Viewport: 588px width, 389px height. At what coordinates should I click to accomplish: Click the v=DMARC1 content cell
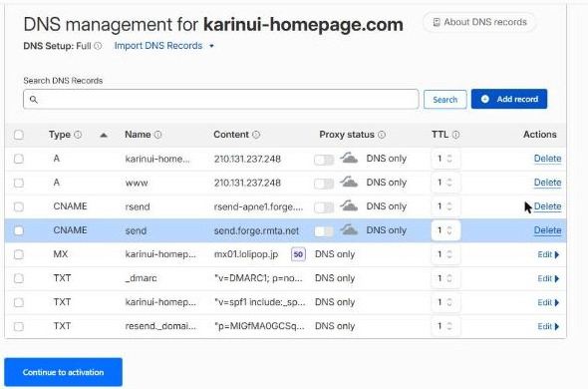click(x=258, y=278)
